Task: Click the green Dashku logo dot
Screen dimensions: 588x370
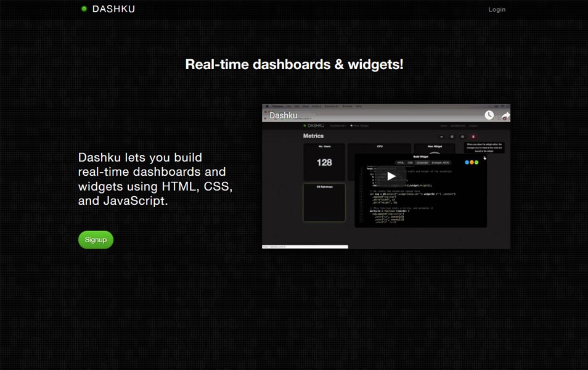Action: coord(84,9)
